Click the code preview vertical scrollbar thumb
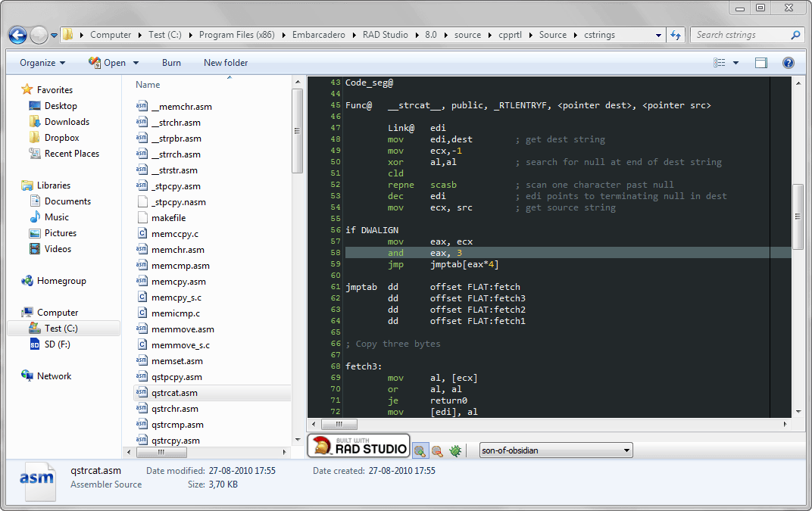This screenshot has height=511, width=812. click(798, 217)
